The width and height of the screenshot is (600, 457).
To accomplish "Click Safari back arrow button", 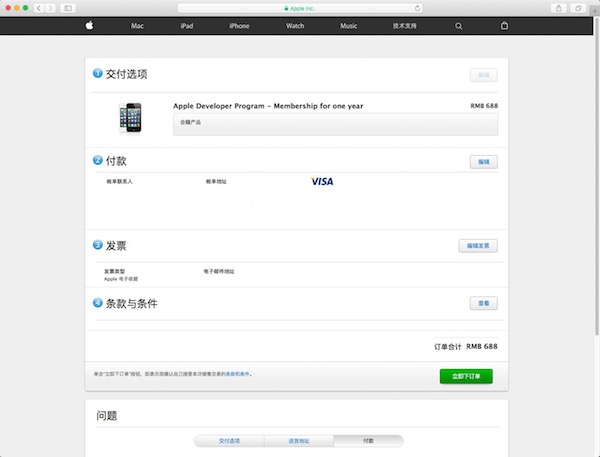I will click(x=39, y=8).
